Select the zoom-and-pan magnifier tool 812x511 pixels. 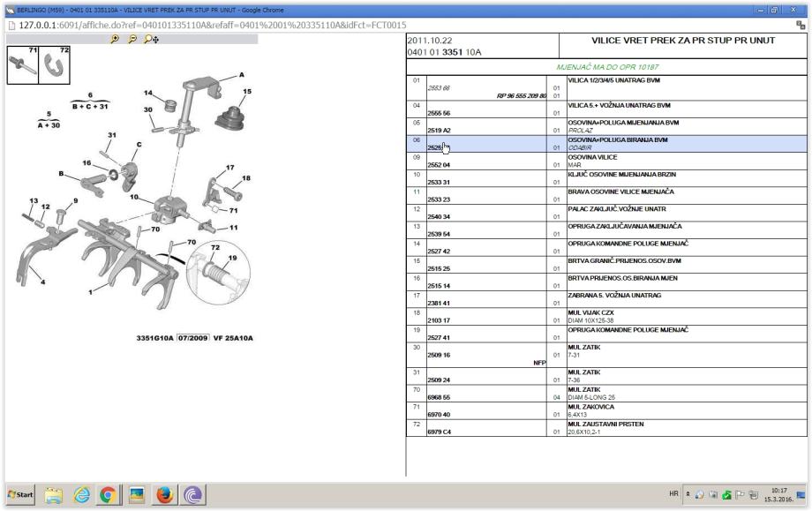point(151,39)
